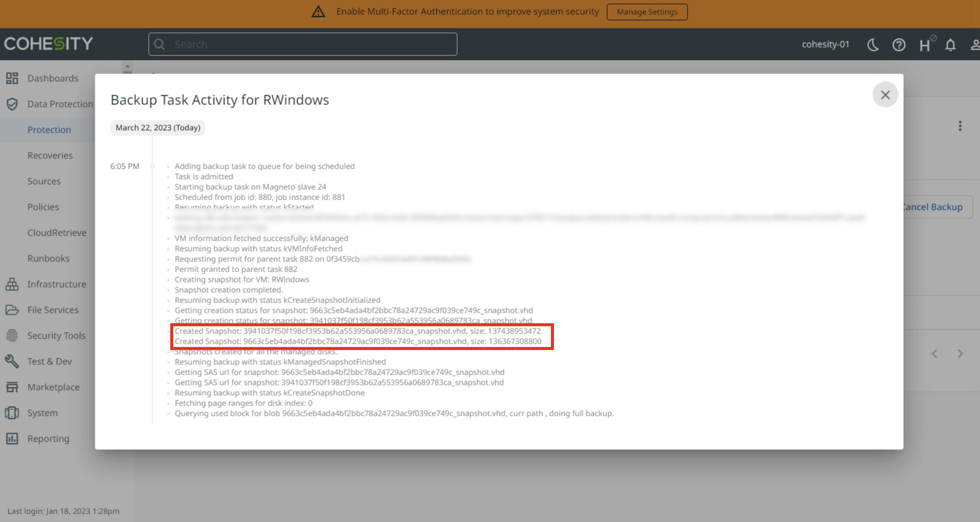Click 'Snapshot creation completed.' line
This screenshot has height=522, width=980.
pos(229,290)
